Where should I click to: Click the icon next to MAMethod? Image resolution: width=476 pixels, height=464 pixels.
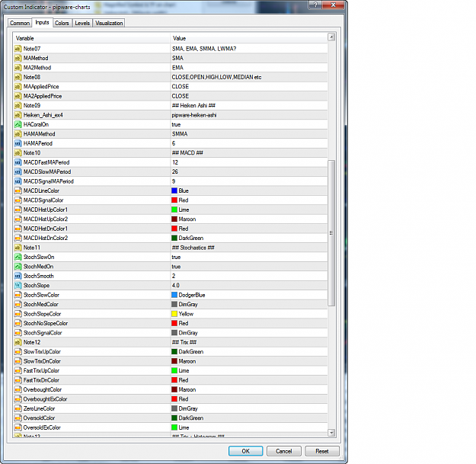coord(18,58)
